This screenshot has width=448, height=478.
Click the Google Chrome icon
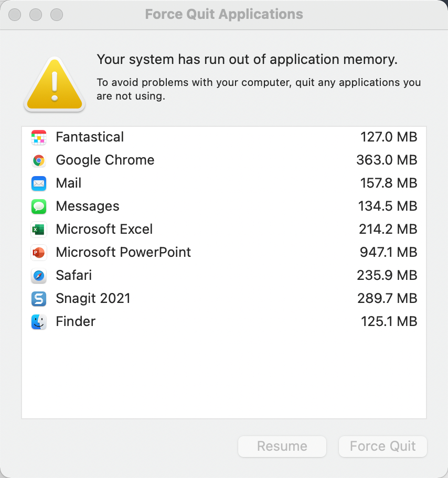click(39, 160)
